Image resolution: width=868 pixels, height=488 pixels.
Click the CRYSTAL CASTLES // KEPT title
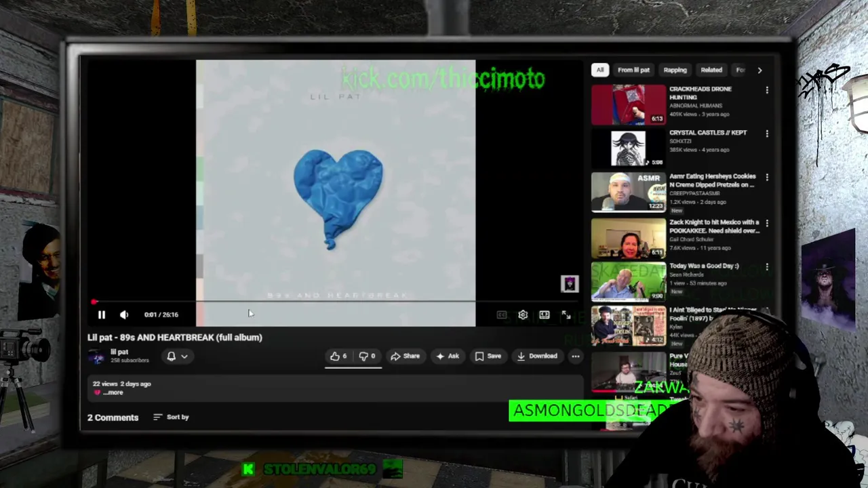pos(708,132)
